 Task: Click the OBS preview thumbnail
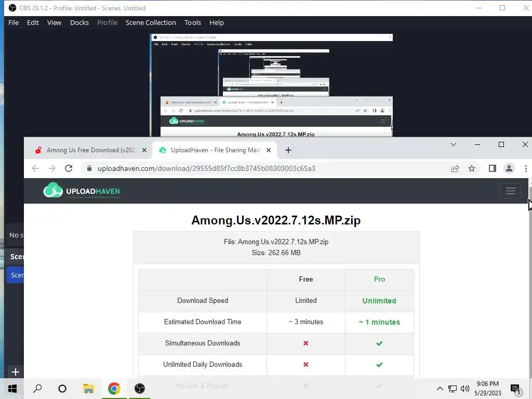coord(271,85)
